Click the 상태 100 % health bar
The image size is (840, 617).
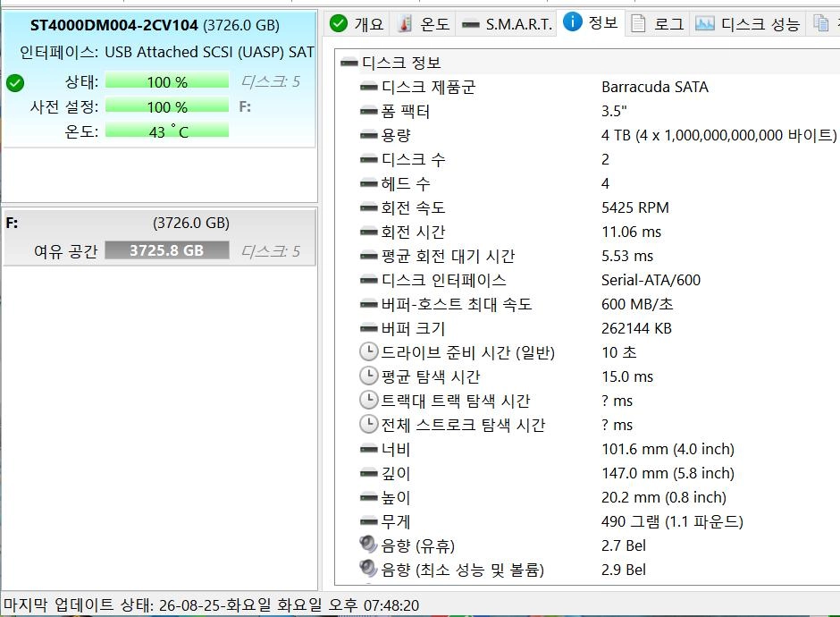click(x=167, y=81)
